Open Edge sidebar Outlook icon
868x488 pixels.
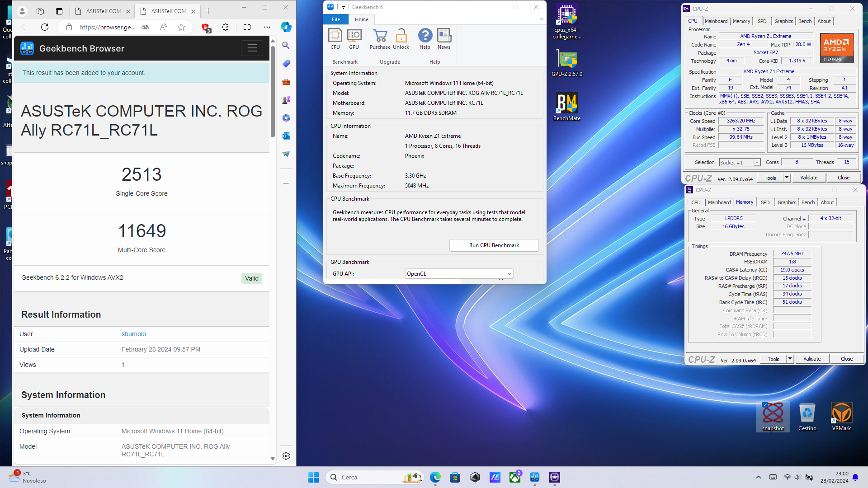click(286, 136)
